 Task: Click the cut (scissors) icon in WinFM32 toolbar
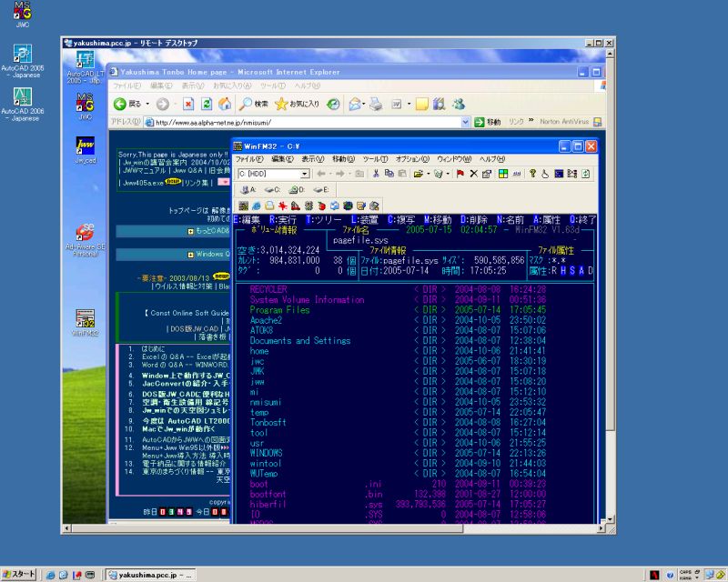(x=376, y=173)
